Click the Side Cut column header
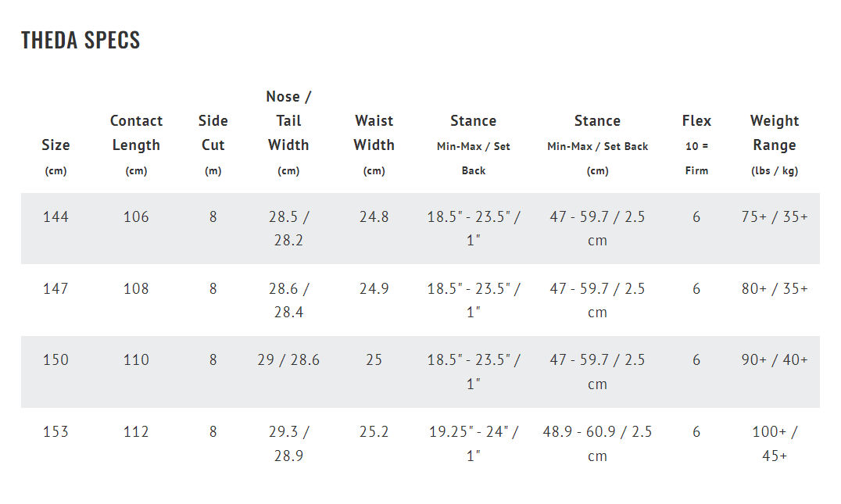Screen dimensions: 841x504 (213, 145)
